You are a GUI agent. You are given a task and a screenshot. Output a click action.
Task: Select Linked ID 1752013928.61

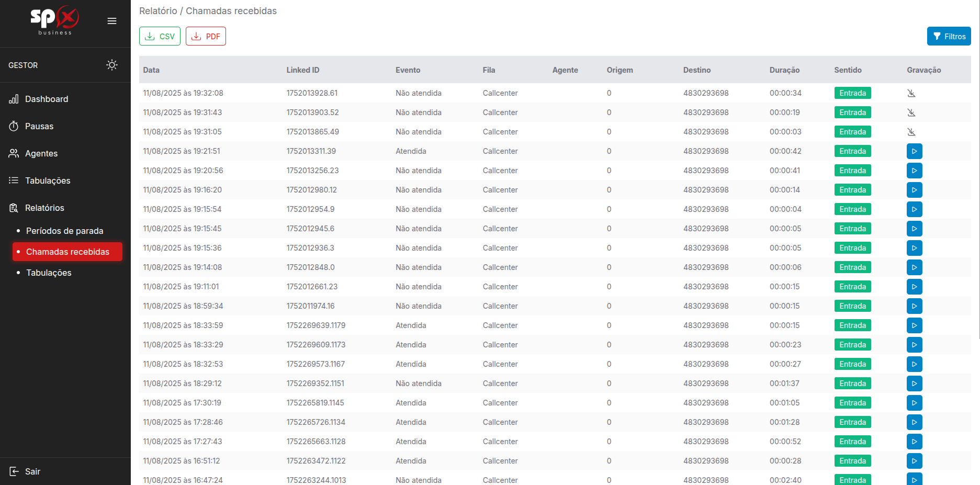click(312, 93)
